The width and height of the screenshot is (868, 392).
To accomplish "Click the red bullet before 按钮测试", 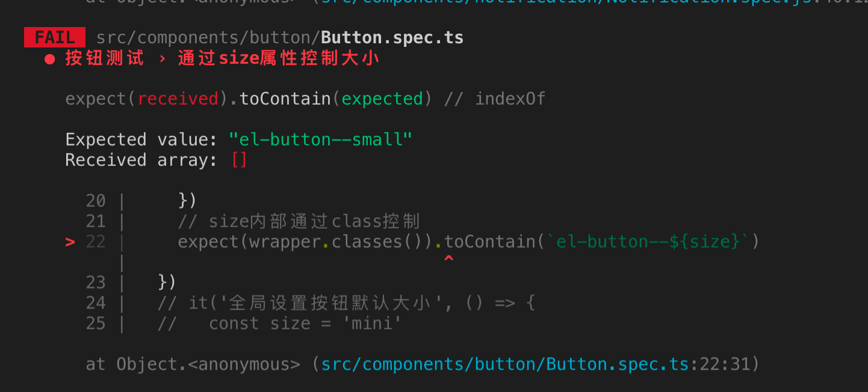I will [50, 59].
